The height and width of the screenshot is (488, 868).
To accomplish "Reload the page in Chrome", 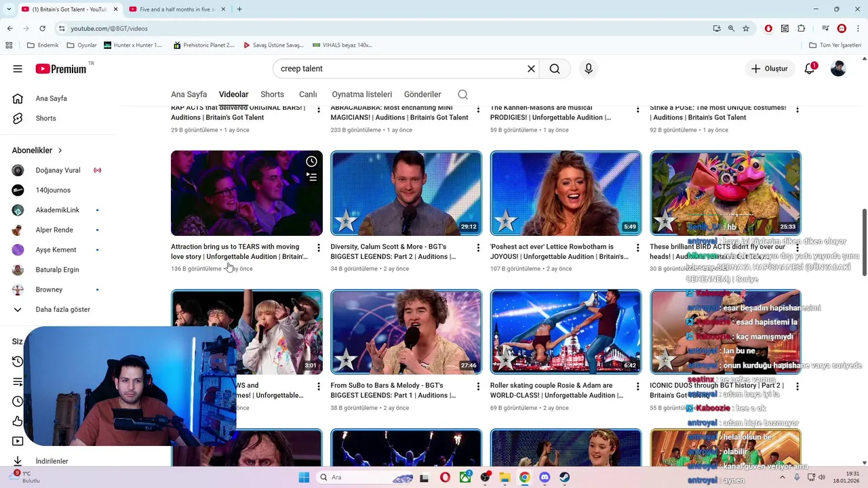I will coord(42,28).
